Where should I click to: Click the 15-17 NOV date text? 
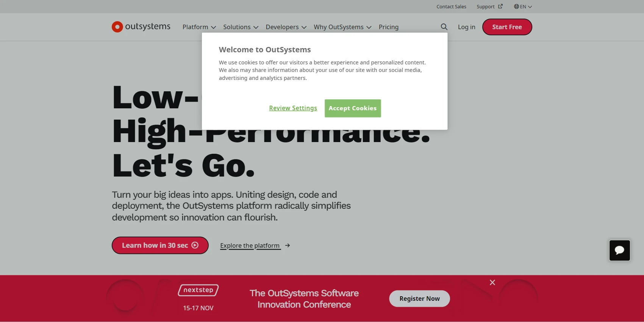199,308
